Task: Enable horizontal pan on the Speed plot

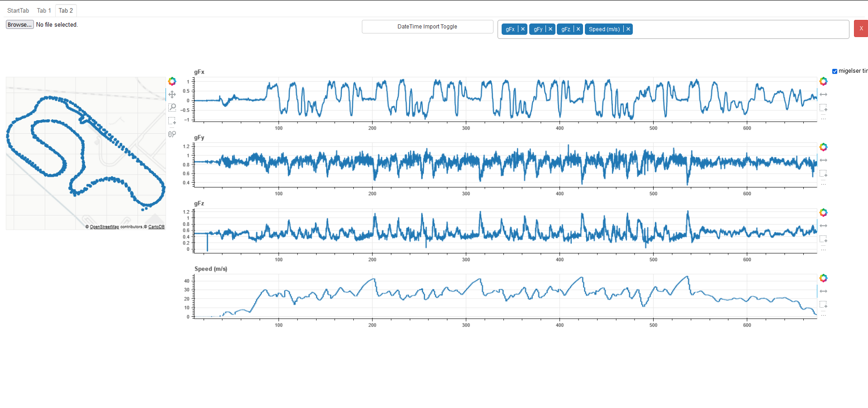Action: (x=823, y=291)
